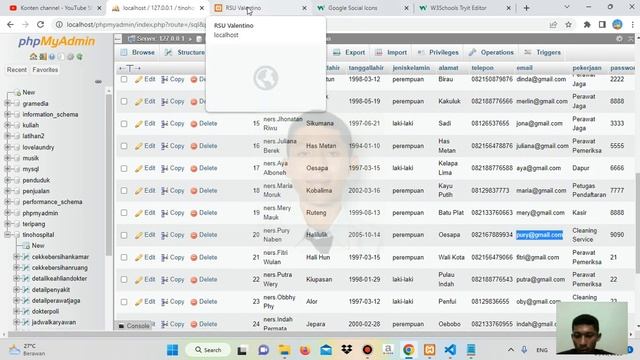Select pury@gmail.com email cell
Viewport: 640px width, 360px height.
click(539, 235)
